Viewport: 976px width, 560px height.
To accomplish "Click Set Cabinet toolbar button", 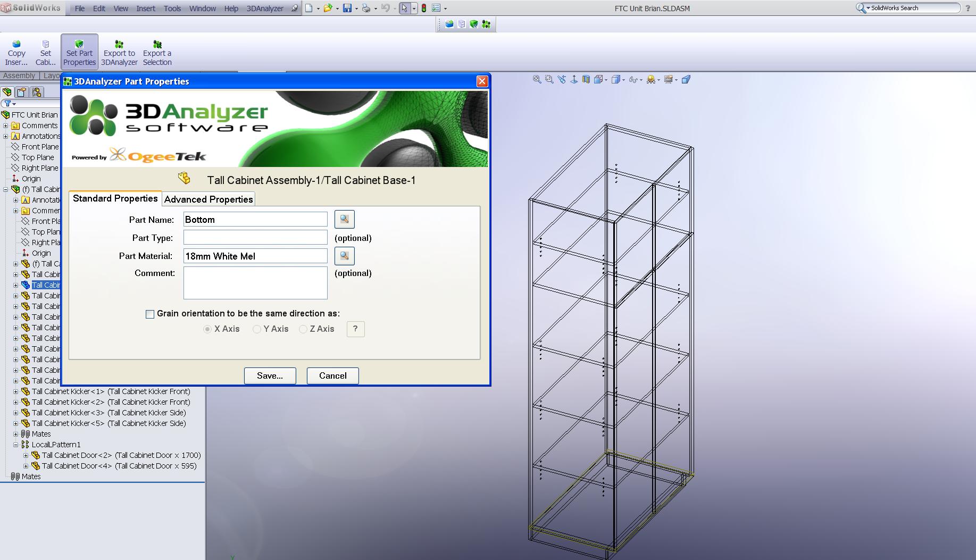I will pyautogui.click(x=46, y=53).
